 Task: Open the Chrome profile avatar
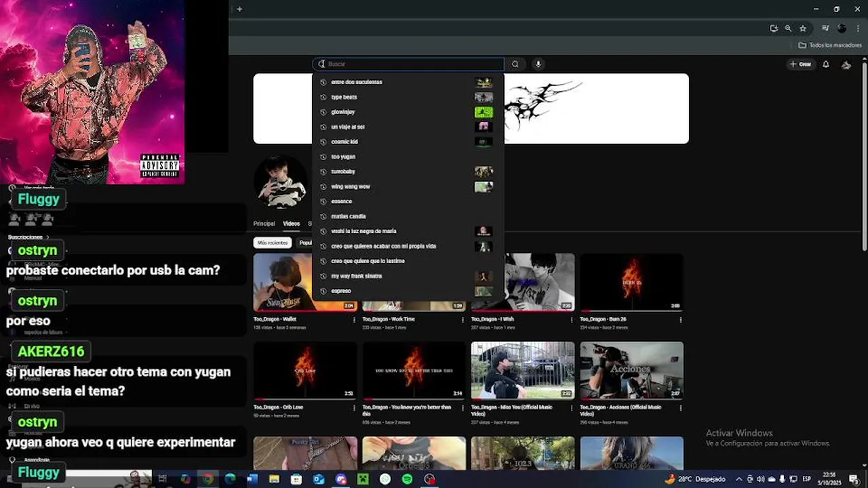tap(842, 28)
